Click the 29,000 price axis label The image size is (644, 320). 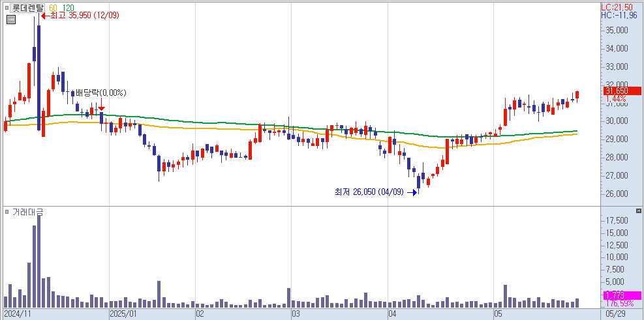pyautogui.click(x=617, y=139)
